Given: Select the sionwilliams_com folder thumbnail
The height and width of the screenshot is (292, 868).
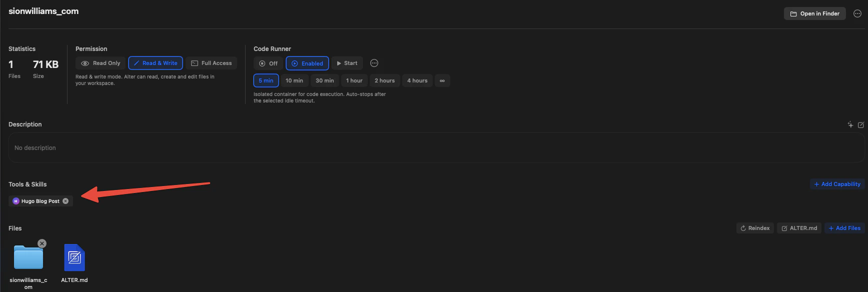Looking at the screenshot, I should click(x=29, y=257).
